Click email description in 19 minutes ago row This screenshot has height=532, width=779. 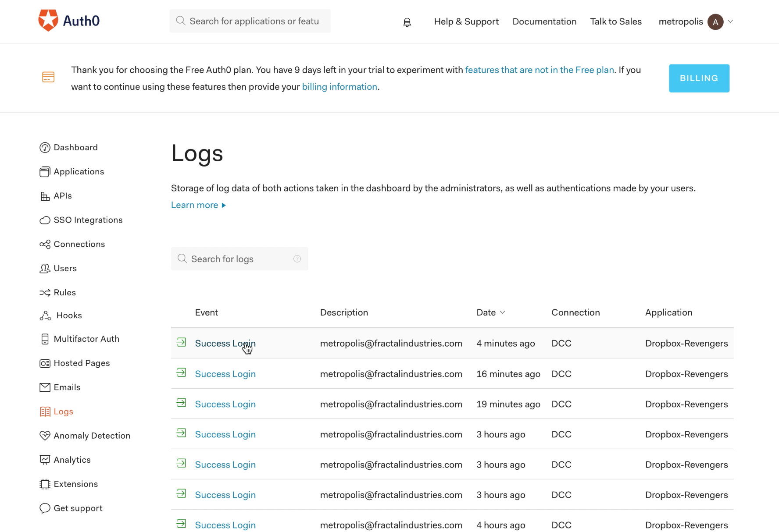[391, 404]
